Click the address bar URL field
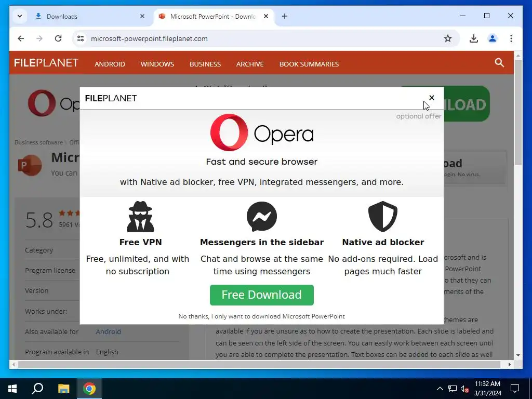 click(264, 38)
